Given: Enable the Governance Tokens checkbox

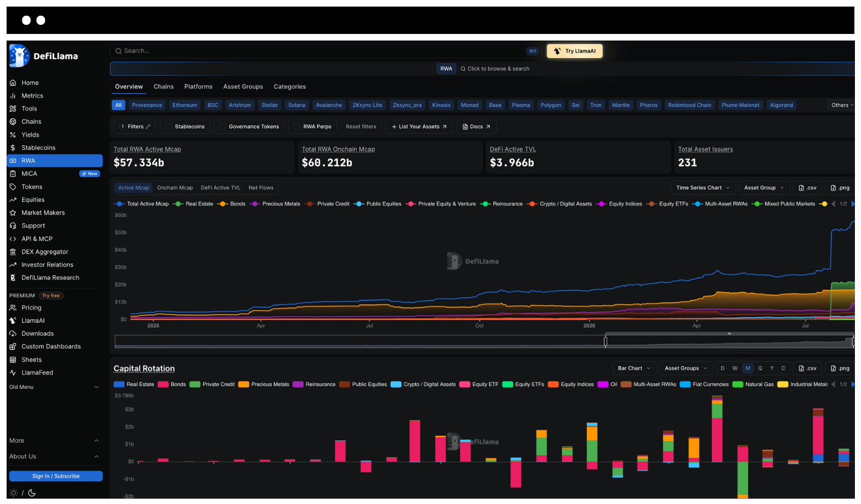Looking at the screenshot, I should click(222, 127).
